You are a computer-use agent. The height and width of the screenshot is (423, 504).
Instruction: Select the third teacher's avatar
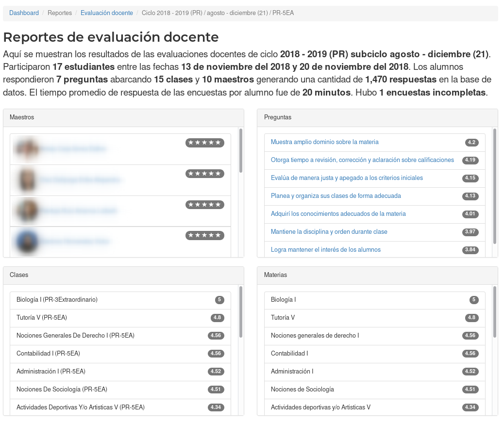coord(27,211)
